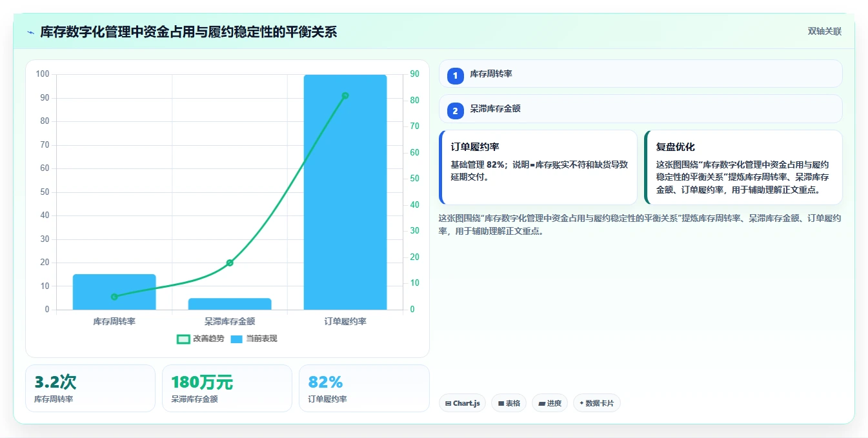This screenshot has height=438, width=868.
Task: Click the Chart.js tag
Action: [462, 403]
